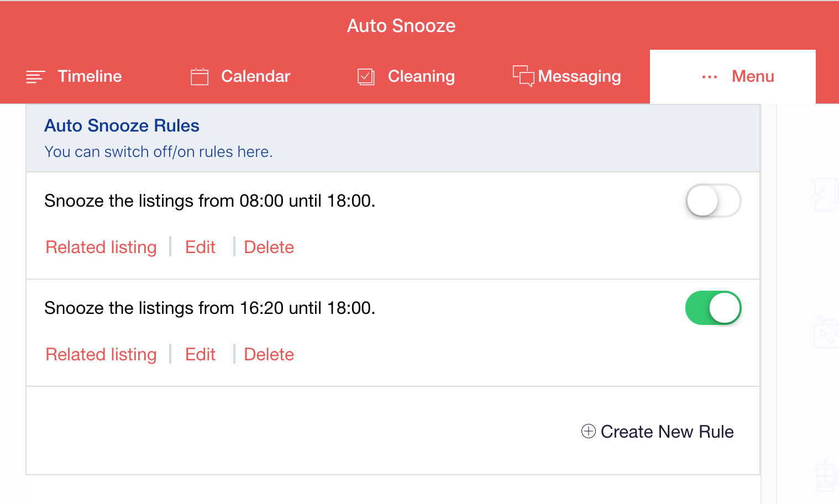Open the Messaging tab
Viewport: 839px width, 504px height.
point(567,76)
